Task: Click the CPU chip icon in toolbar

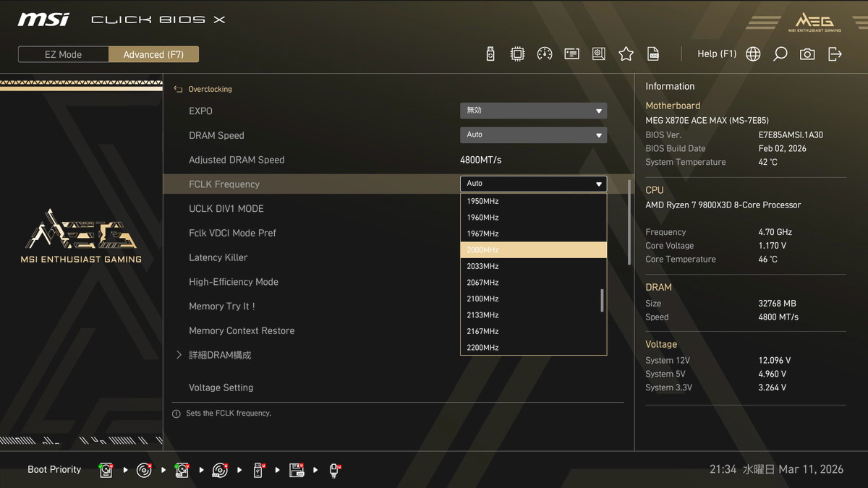Action: pyautogui.click(x=517, y=54)
